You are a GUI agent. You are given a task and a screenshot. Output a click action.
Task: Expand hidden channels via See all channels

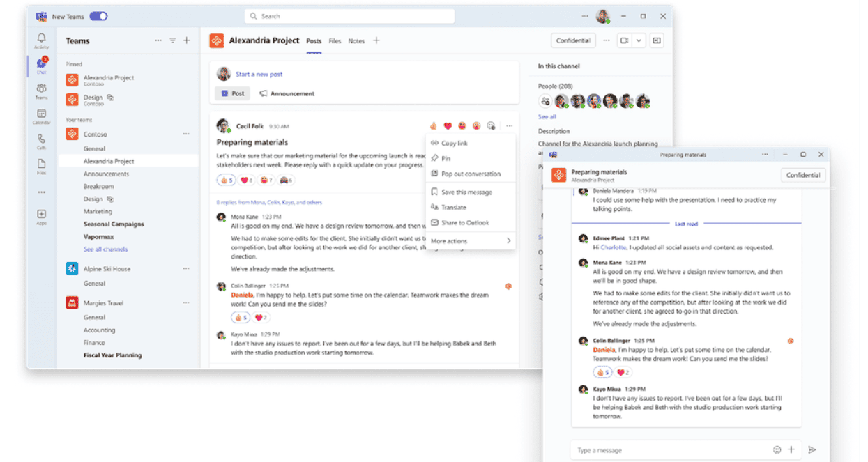pos(105,249)
